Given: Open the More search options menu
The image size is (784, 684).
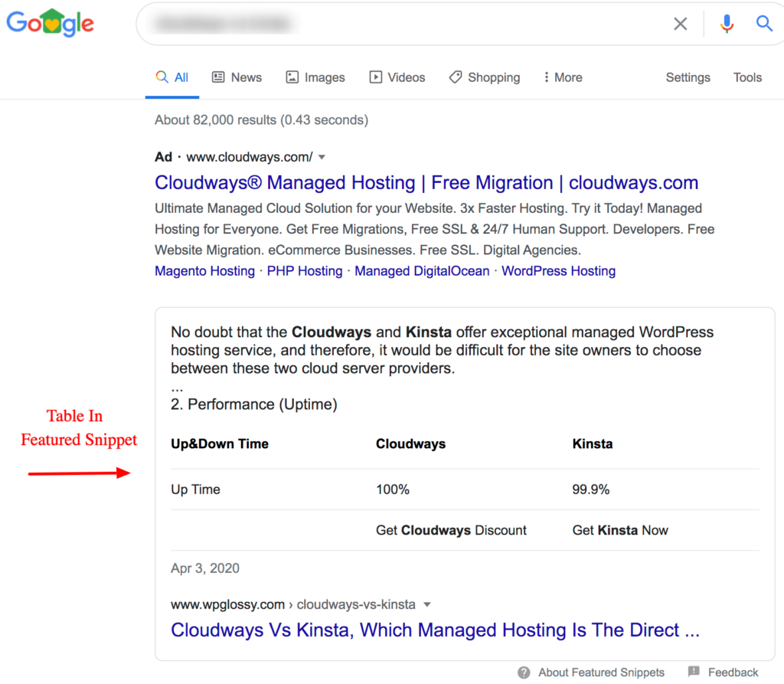Looking at the screenshot, I should pos(563,77).
